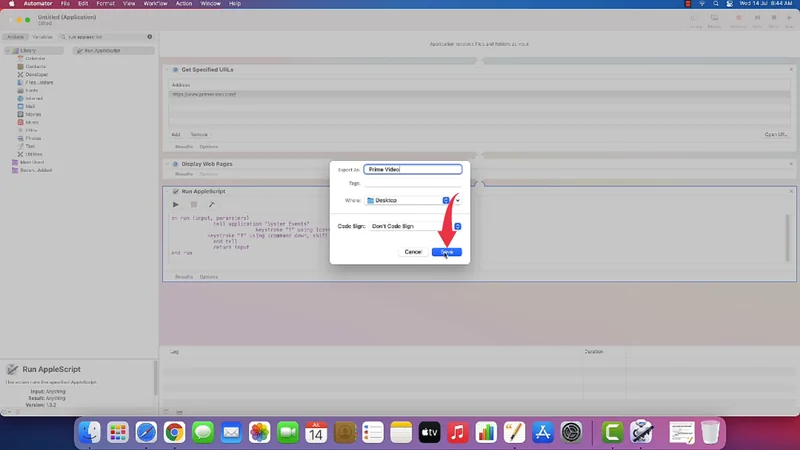
Task: Click the Save button in the export dialog
Action: click(x=447, y=252)
